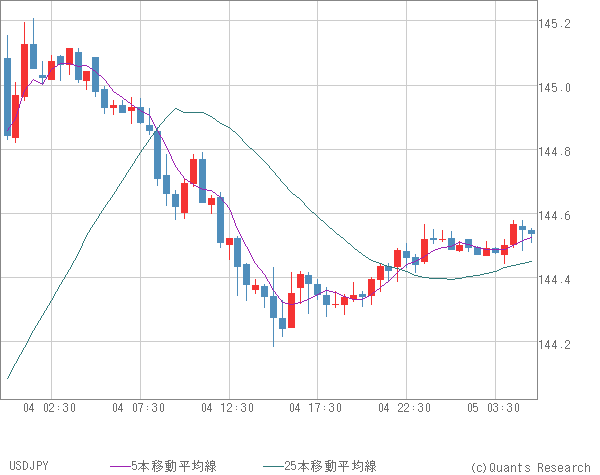Viewport: 600px width, 475px height.
Task: Click the 145.2 price axis label
Action: click(x=554, y=24)
